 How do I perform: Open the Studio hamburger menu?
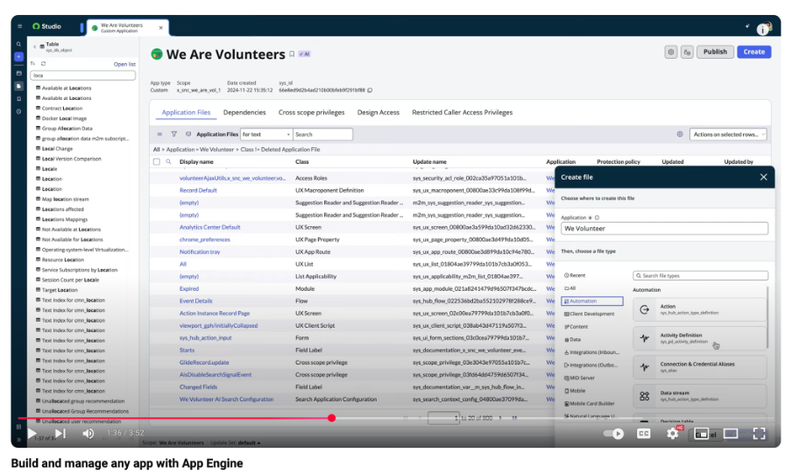[20, 26]
